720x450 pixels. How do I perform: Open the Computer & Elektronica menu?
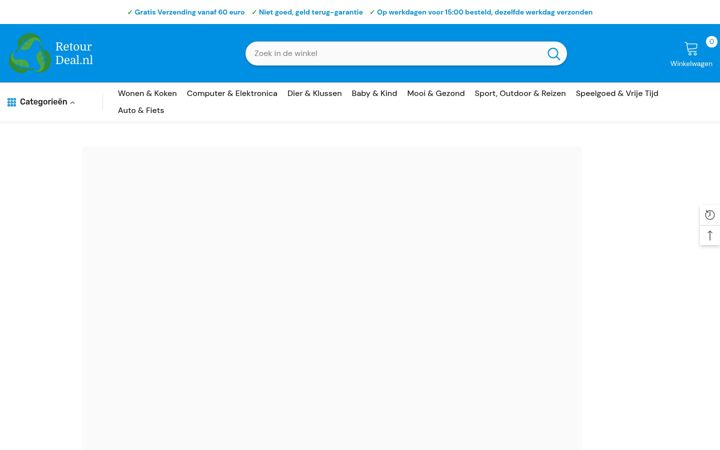[x=232, y=93]
